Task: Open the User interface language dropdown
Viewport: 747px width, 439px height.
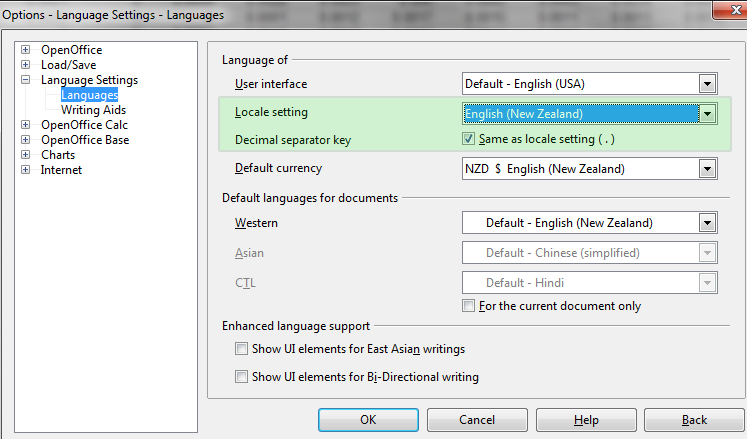Action: (707, 84)
